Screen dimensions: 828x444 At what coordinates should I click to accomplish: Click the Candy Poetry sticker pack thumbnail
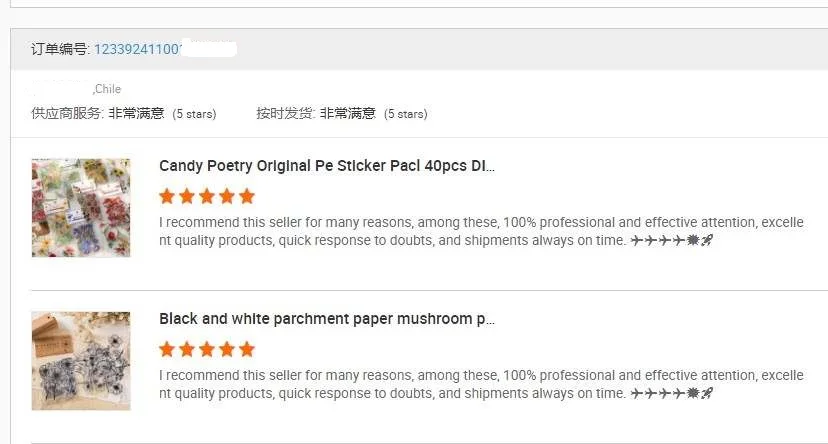(81, 208)
